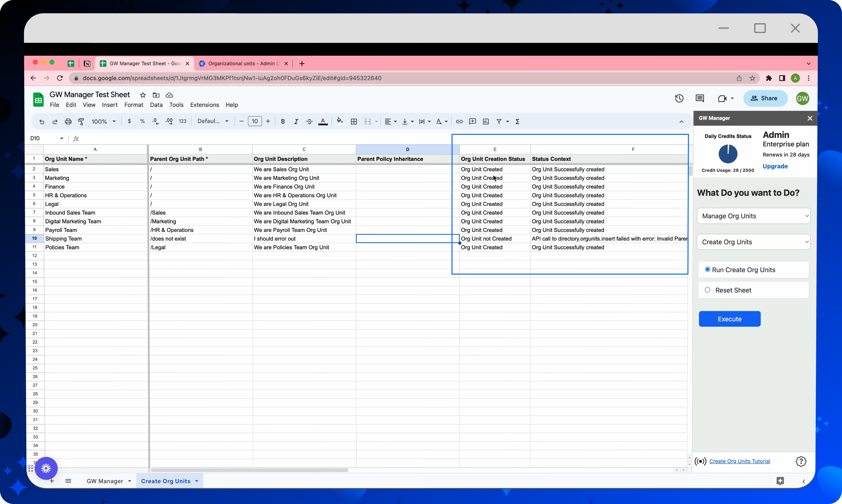Toggle strikethrough formatting
Screen dimensions: 842x504
(309, 121)
